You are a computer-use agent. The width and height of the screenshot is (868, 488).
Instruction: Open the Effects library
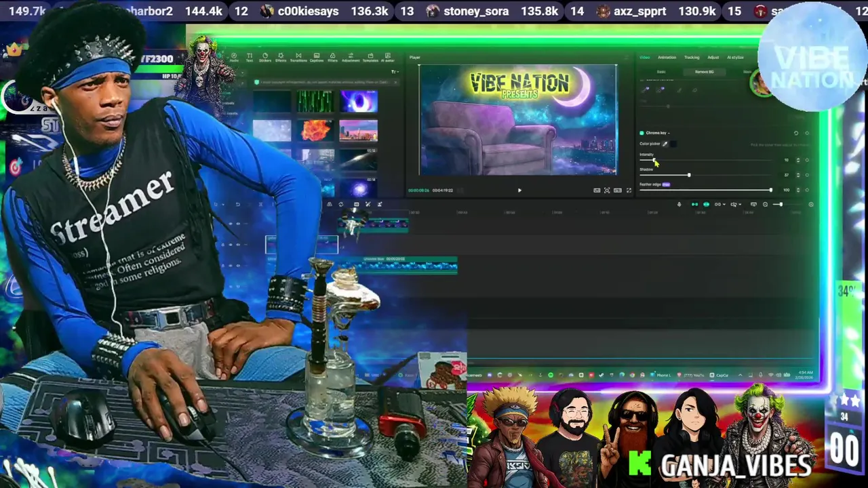(281, 58)
